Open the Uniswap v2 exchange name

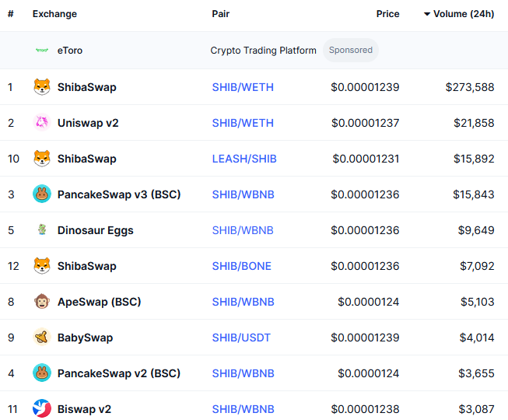tap(88, 123)
